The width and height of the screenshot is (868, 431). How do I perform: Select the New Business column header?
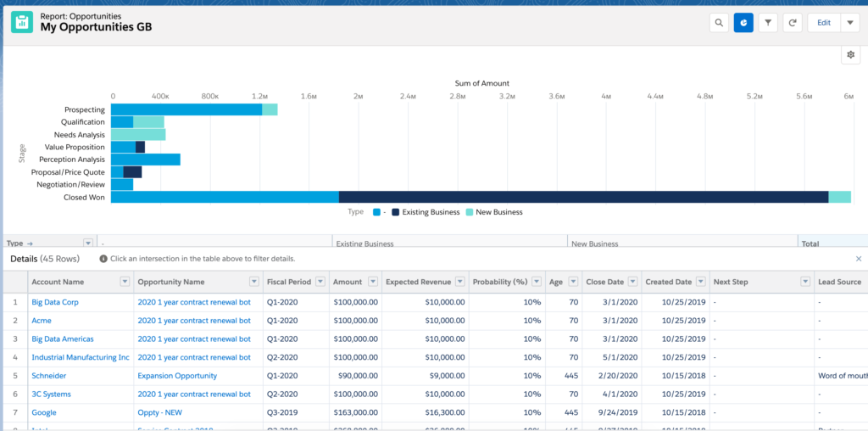[682, 243]
